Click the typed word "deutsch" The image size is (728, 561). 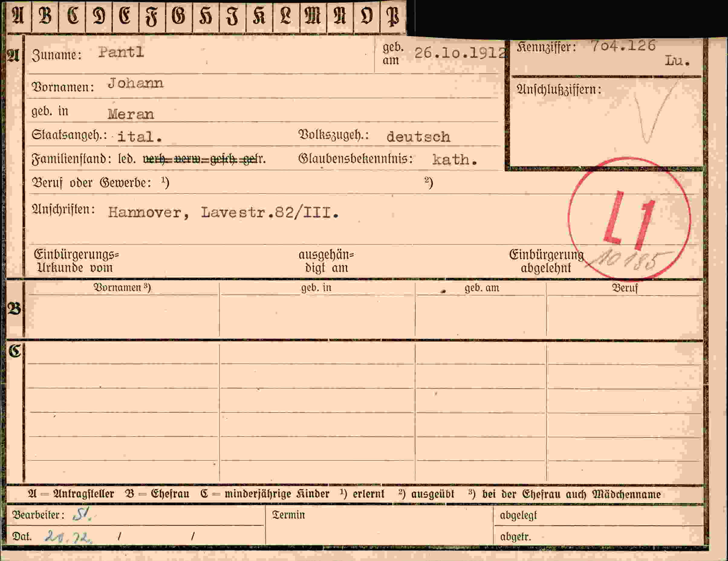pyautogui.click(x=418, y=137)
